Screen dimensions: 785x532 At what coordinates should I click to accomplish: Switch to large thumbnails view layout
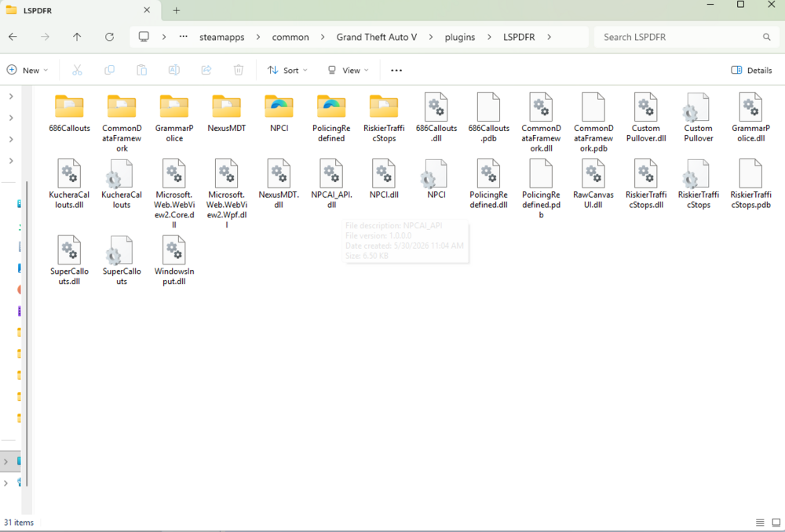(x=776, y=523)
